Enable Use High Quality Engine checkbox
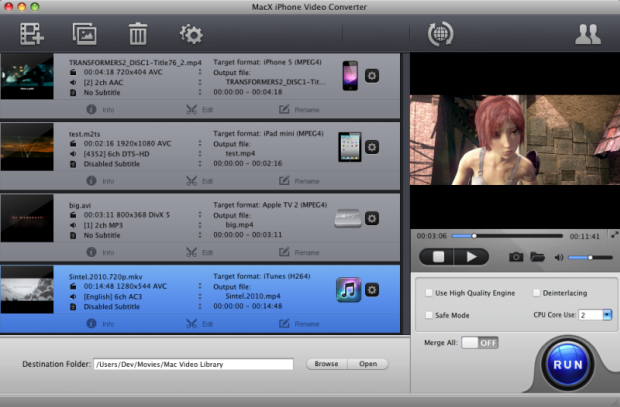 point(429,293)
